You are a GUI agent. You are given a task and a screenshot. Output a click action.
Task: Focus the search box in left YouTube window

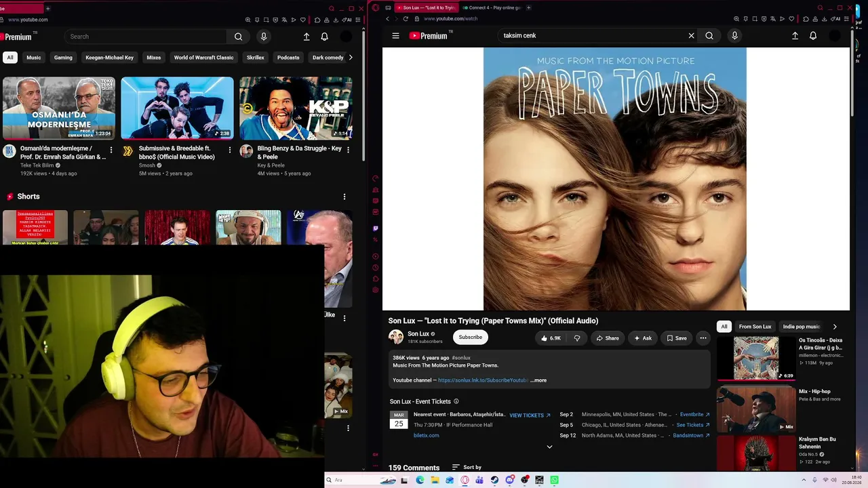[x=146, y=37]
